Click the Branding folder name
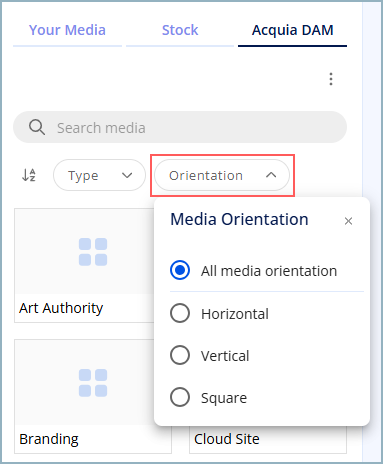The width and height of the screenshot is (383, 464). (49, 439)
